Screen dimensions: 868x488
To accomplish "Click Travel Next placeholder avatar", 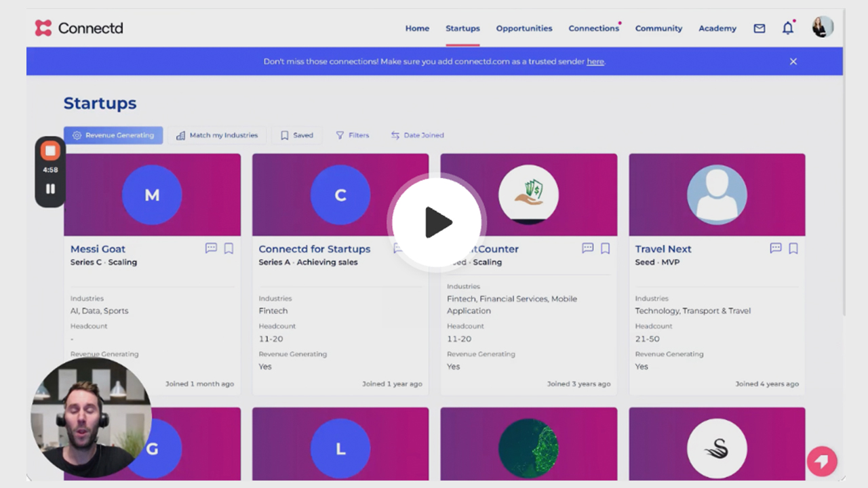I will click(x=717, y=195).
